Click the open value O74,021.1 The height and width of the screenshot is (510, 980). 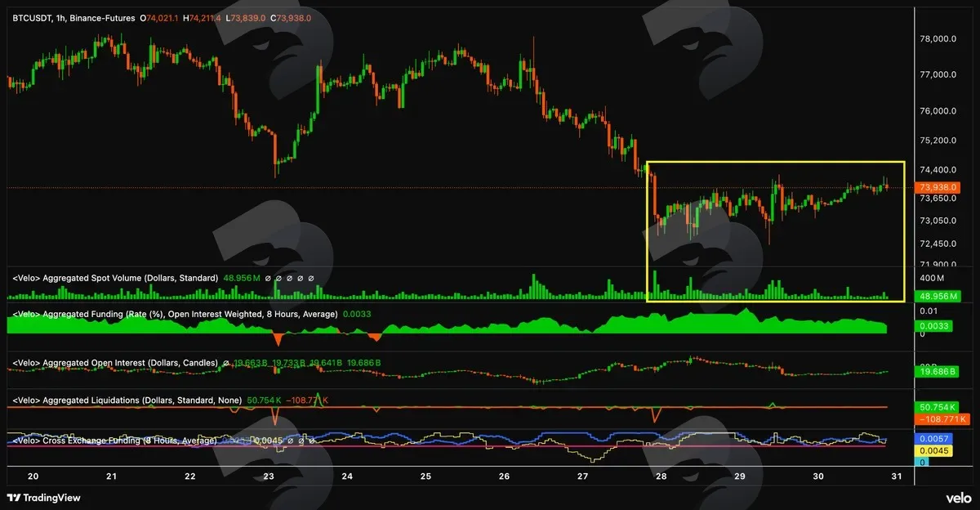tap(161, 17)
